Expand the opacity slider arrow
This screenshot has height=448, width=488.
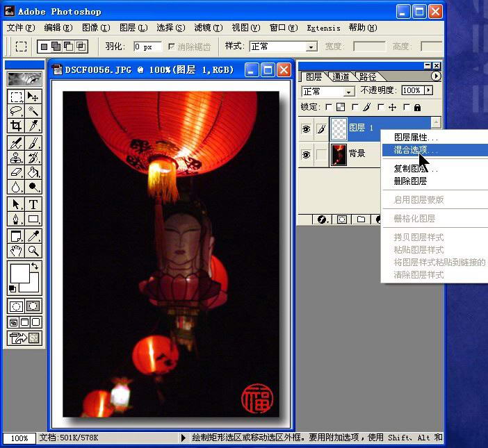[428, 90]
